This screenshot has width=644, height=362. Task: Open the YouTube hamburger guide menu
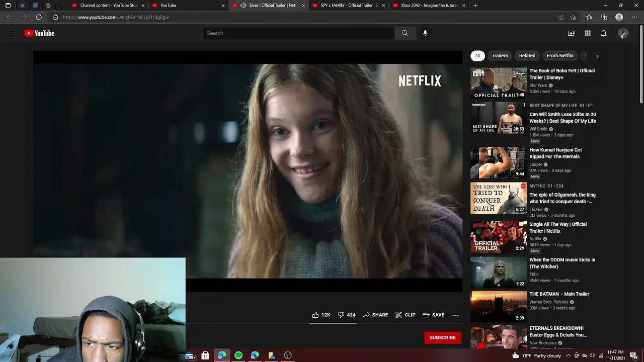pos(12,33)
